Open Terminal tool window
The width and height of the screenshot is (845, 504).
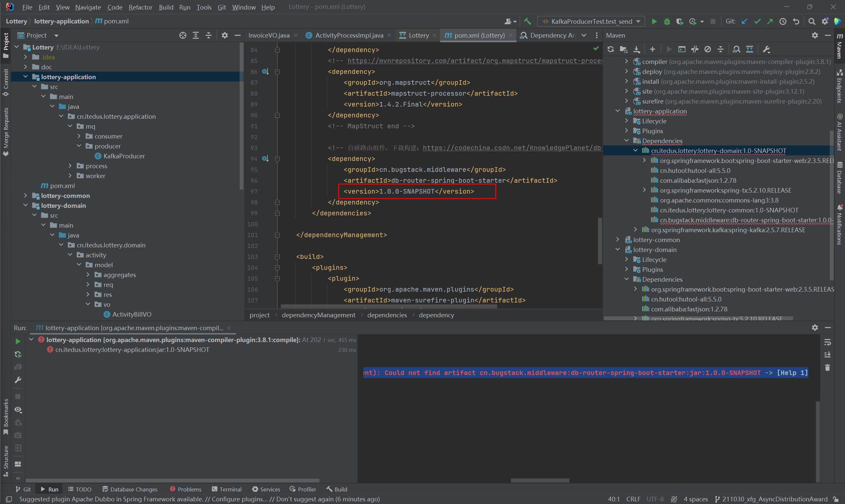[227, 489]
